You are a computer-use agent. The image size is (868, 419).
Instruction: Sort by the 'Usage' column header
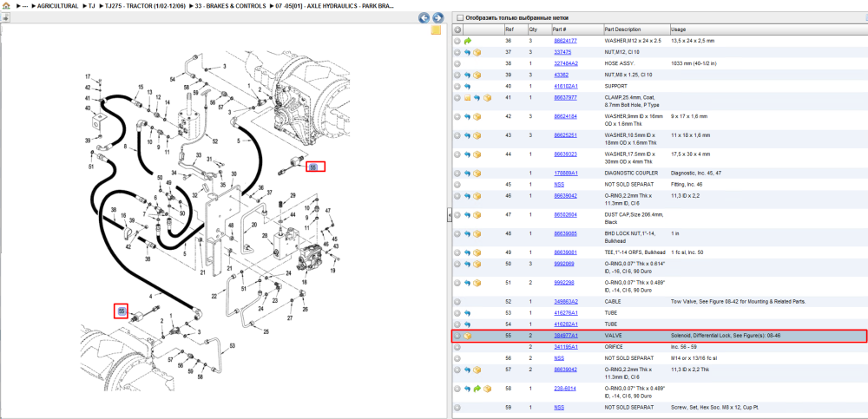(679, 29)
